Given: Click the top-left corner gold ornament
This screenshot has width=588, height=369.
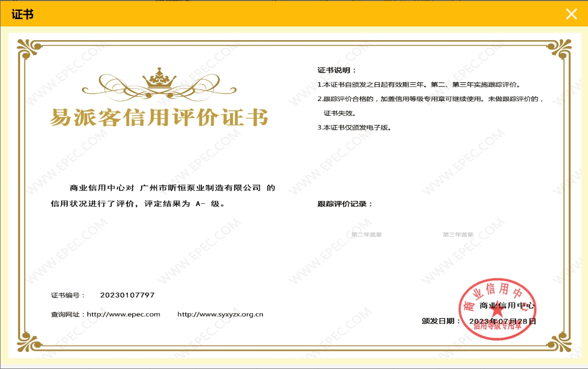Looking at the screenshot, I should point(29,49).
